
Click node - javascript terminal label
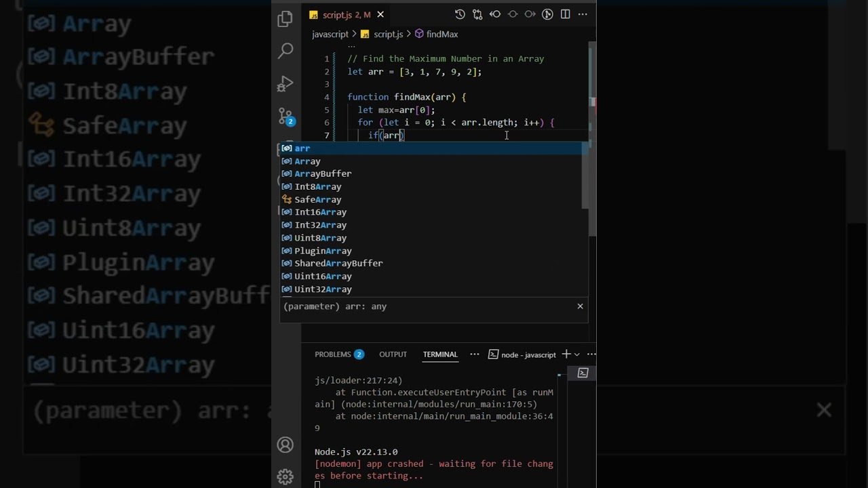click(x=522, y=354)
